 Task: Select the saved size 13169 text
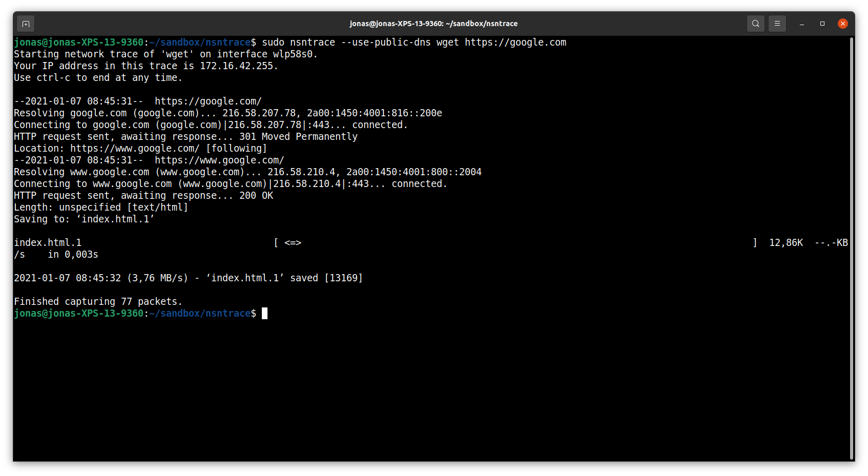pyautogui.click(x=344, y=278)
